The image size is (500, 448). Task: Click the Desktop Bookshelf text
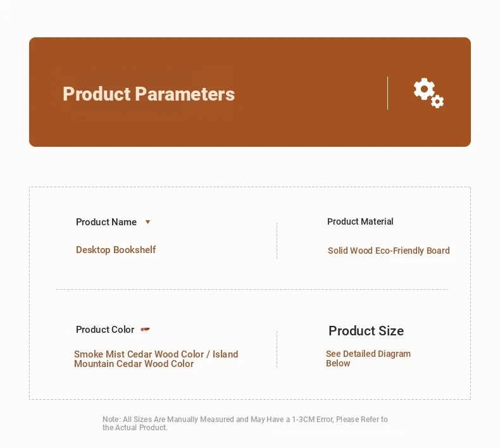(x=116, y=250)
